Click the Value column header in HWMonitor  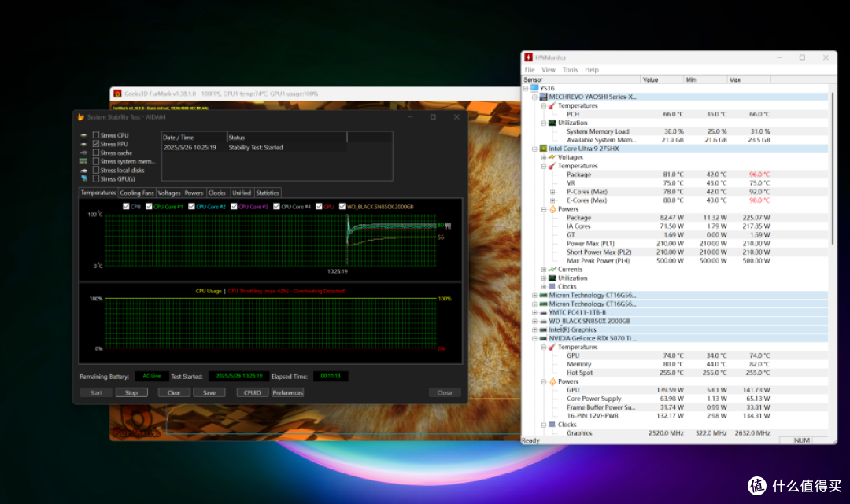coord(662,79)
